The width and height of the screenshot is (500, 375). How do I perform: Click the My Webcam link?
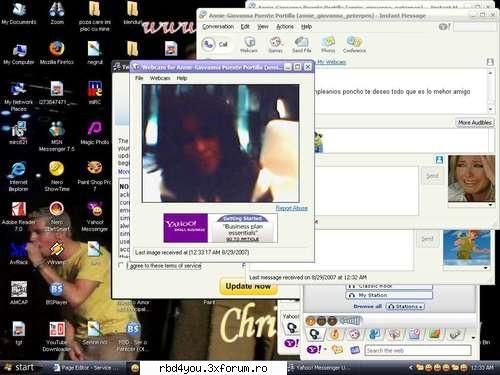(x=331, y=62)
